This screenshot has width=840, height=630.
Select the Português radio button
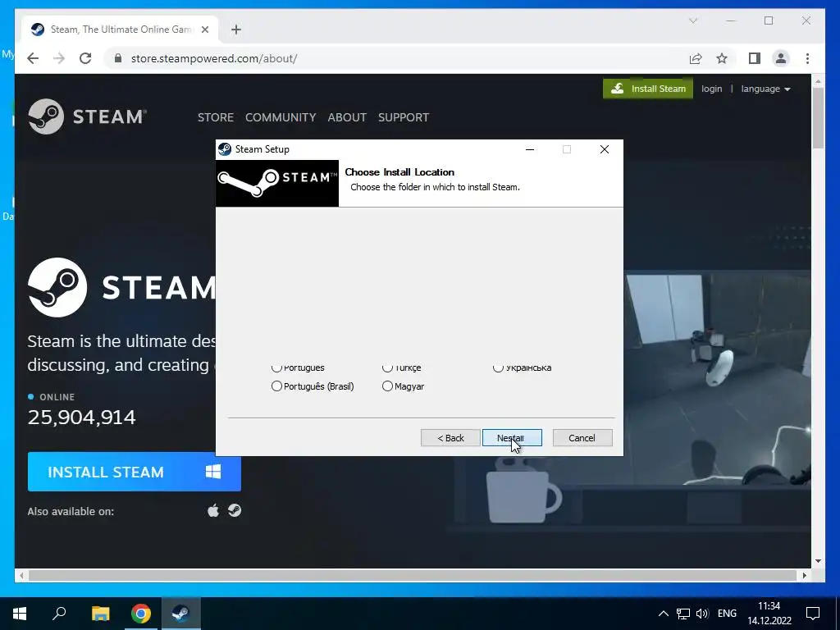click(276, 367)
